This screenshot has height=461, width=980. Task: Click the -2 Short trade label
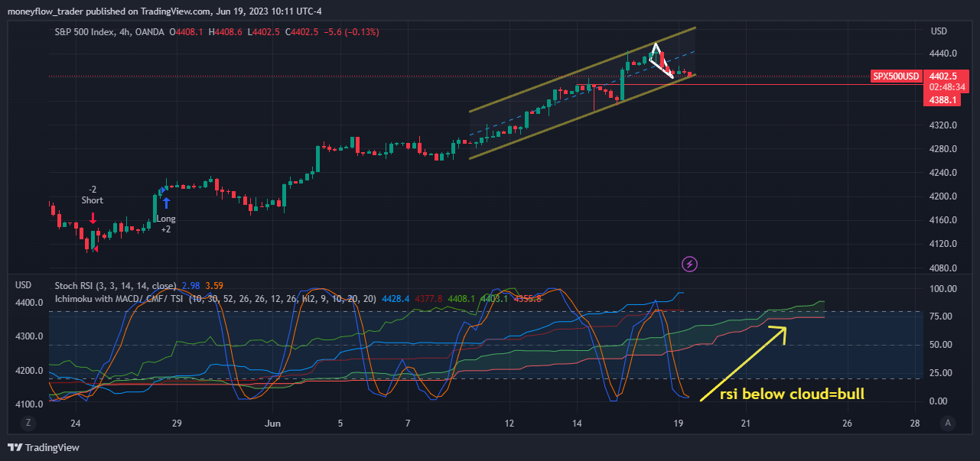93,195
